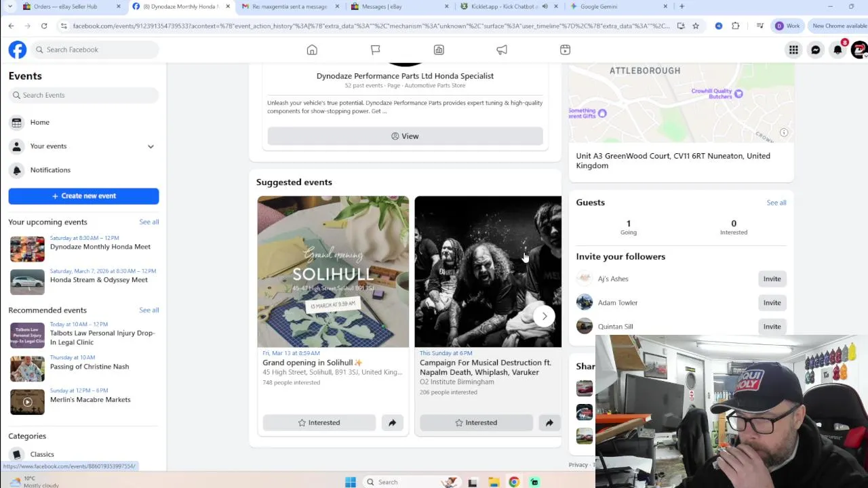This screenshot has height=488, width=868.
Task: Open a new Chrome tab
Action: (x=682, y=6)
